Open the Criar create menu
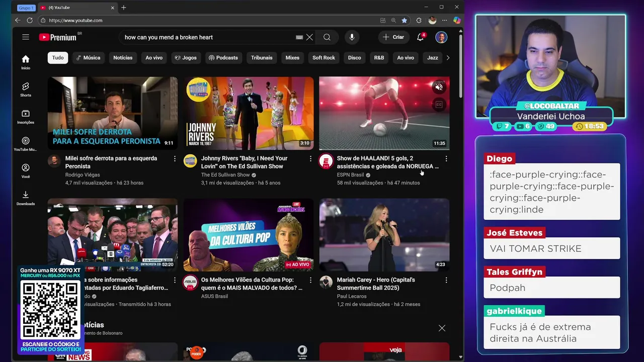The width and height of the screenshot is (644, 362). point(393,37)
